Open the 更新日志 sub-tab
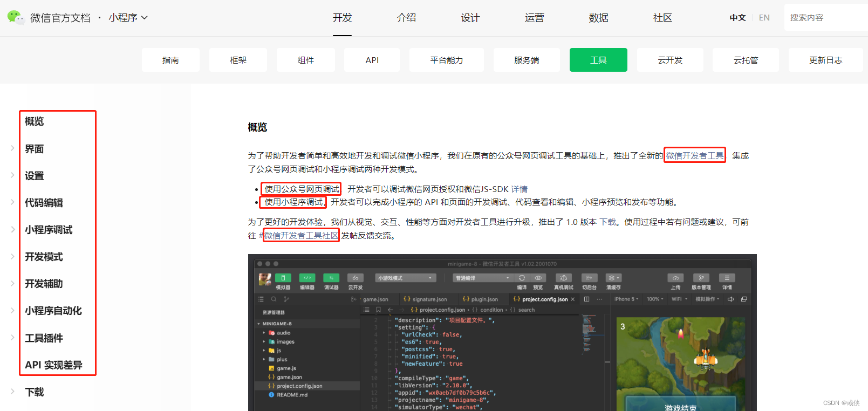Screen dimensions: 868x411 click(x=825, y=60)
